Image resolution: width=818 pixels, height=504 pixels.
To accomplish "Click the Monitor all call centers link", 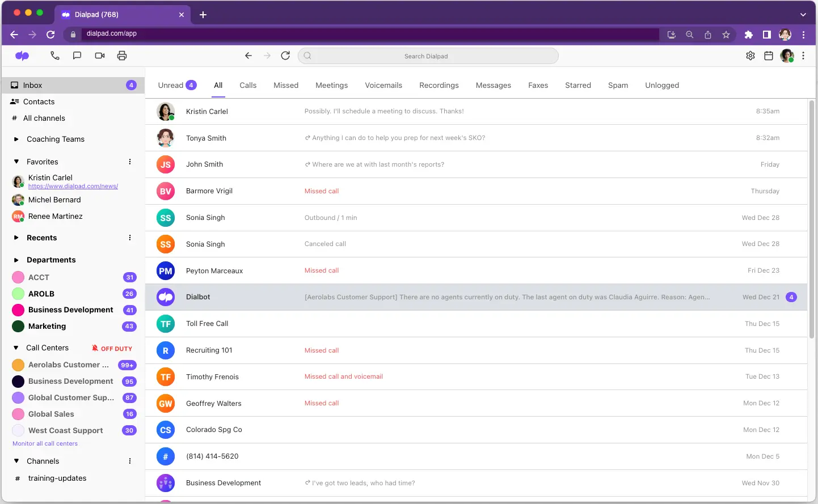I will coord(44,443).
